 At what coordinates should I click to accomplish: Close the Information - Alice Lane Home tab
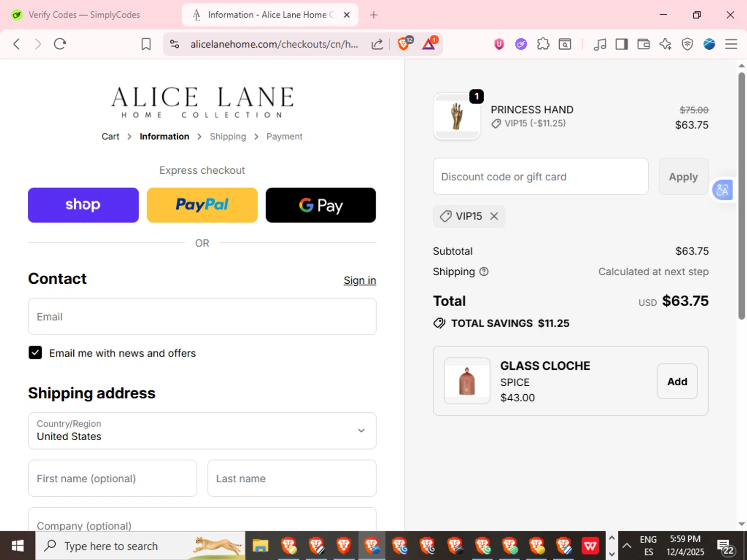click(347, 15)
